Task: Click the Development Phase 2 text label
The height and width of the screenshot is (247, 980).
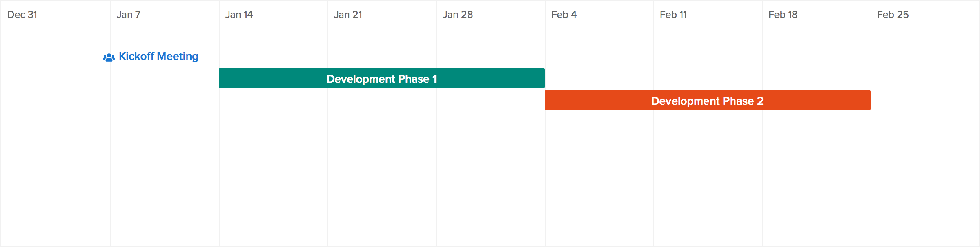Action: (707, 101)
